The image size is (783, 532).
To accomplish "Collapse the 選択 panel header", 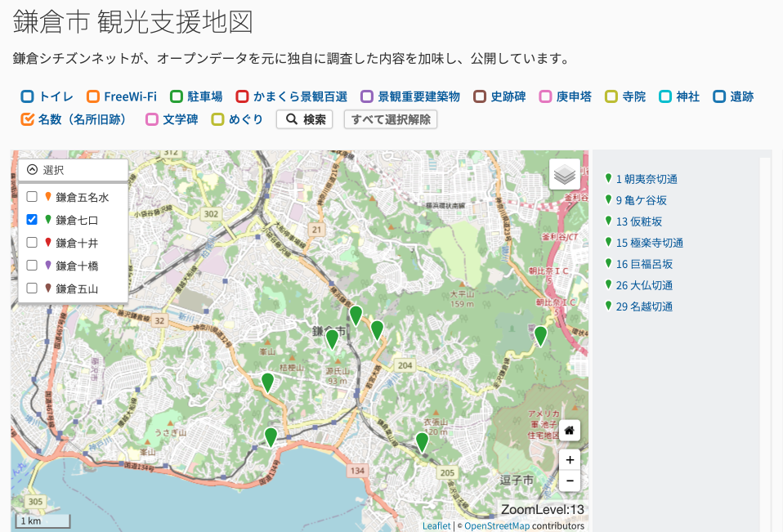I will (x=73, y=170).
